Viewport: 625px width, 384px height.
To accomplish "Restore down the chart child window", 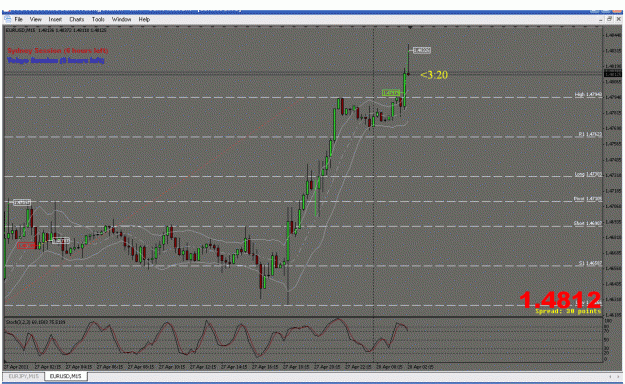I will pos(609,19).
